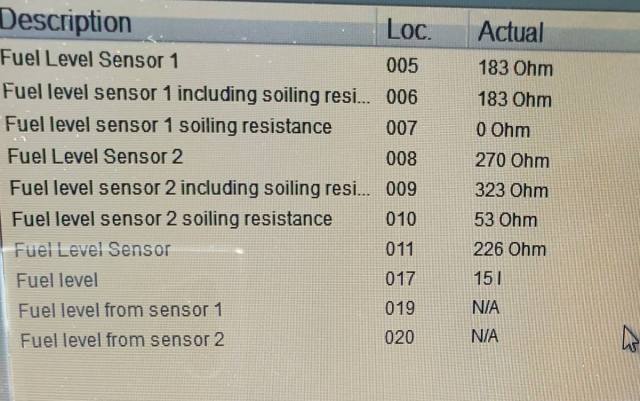
Task: Select Fuel level sensor 1 including soiling row
Action: 187,93
